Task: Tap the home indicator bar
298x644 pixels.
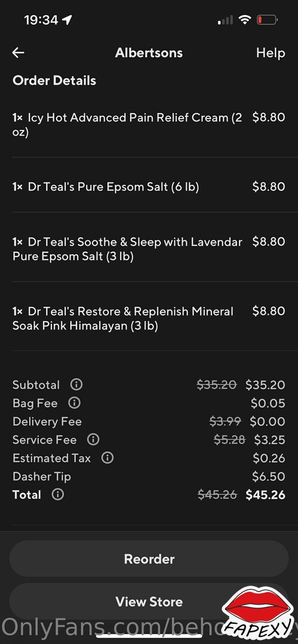Action: pos(149,636)
